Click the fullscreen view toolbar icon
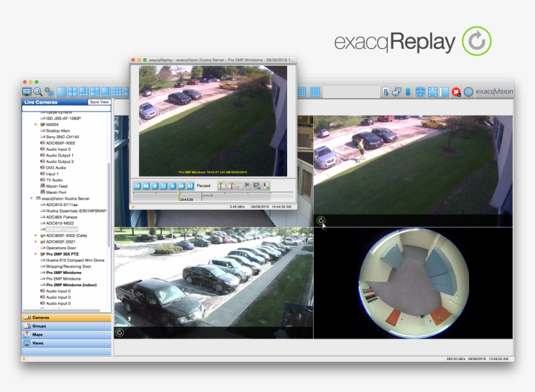 tap(433, 91)
